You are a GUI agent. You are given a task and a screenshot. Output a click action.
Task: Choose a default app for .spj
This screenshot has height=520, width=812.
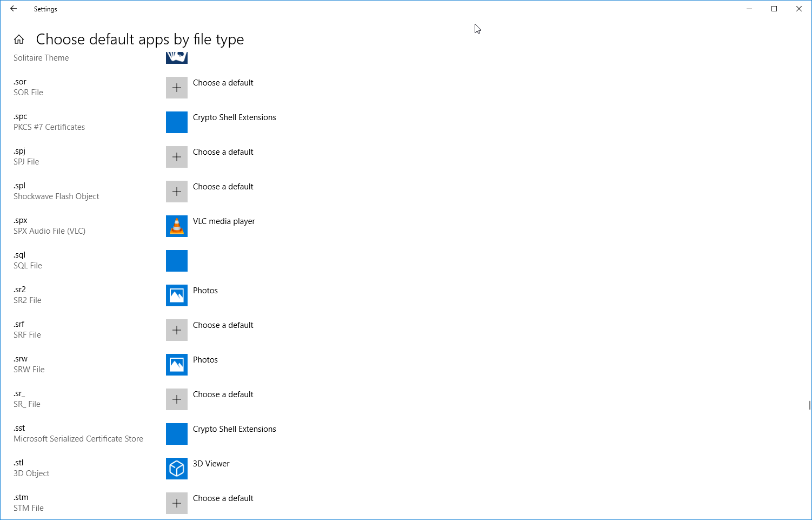coord(223,152)
